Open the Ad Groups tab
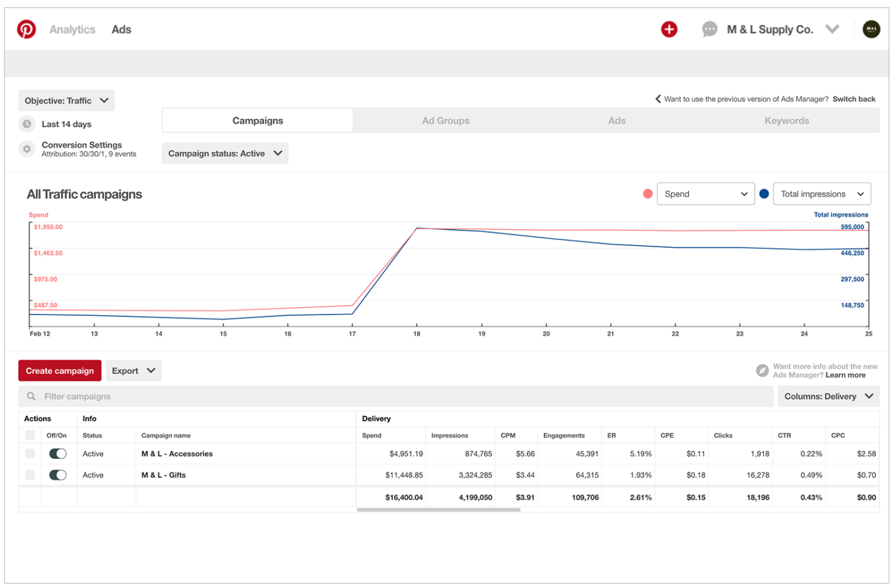894x588 pixels. 446,120
